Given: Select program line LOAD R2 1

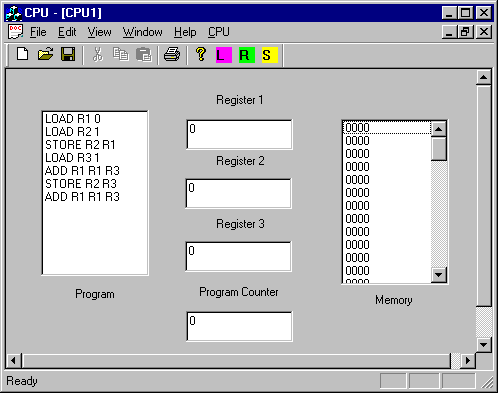Looking at the screenshot, I should [x=95, y=132].
